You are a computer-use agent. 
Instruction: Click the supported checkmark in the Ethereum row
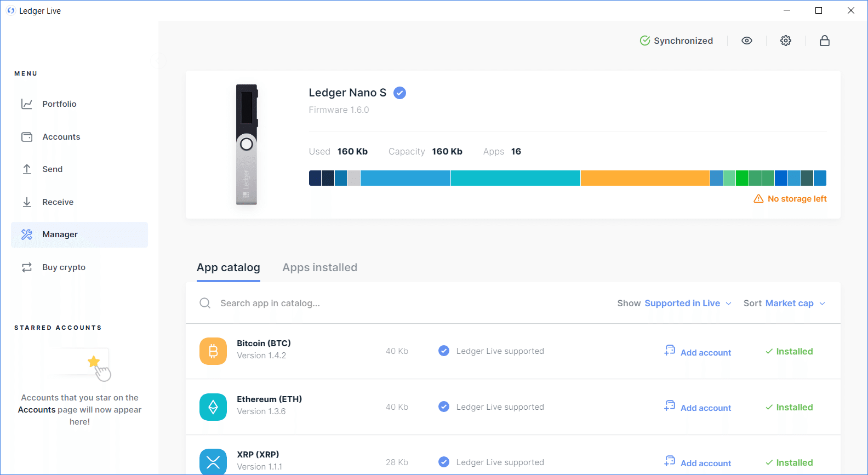coord(444,407)
